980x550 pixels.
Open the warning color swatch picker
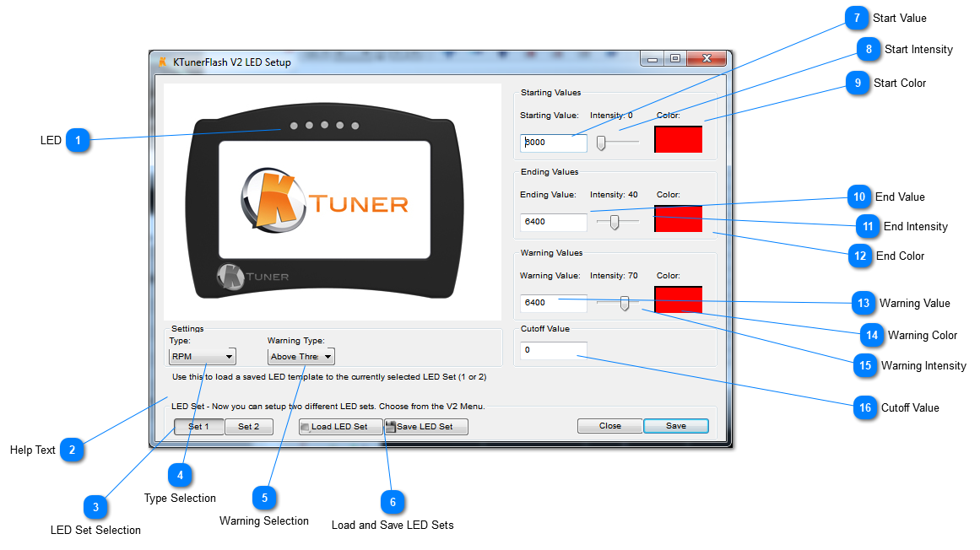pos(678,299)
